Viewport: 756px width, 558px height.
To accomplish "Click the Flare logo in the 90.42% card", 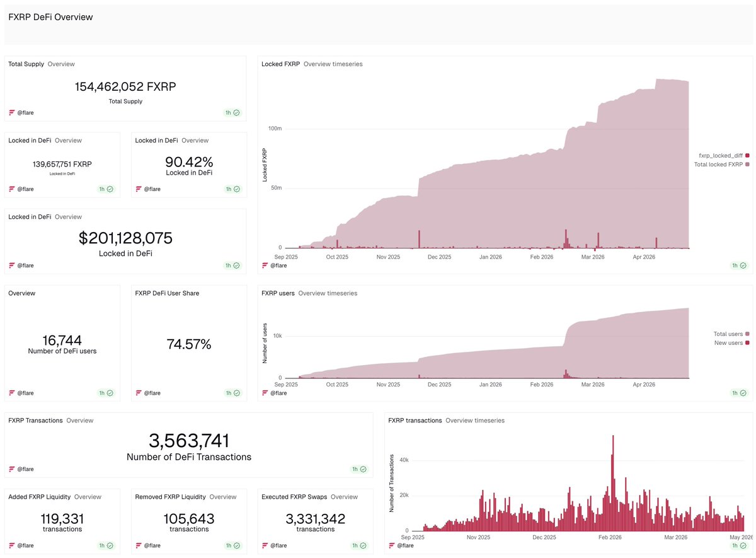I will 138,189.
